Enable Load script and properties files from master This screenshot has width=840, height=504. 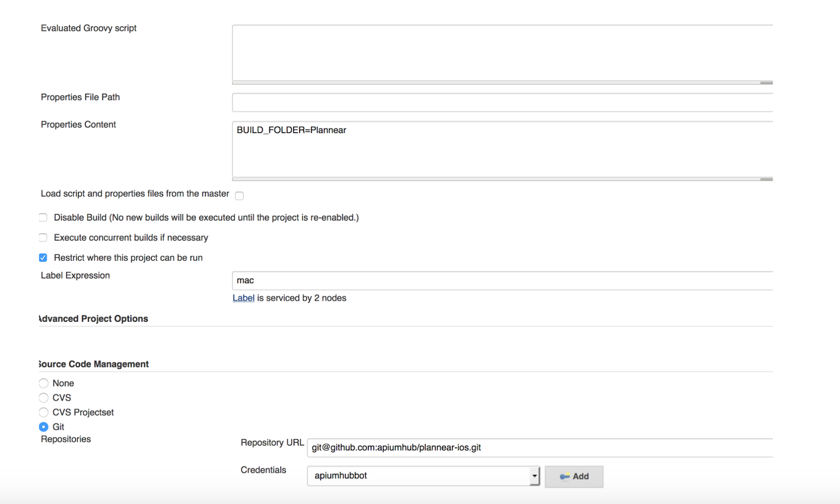pos(239,196)
